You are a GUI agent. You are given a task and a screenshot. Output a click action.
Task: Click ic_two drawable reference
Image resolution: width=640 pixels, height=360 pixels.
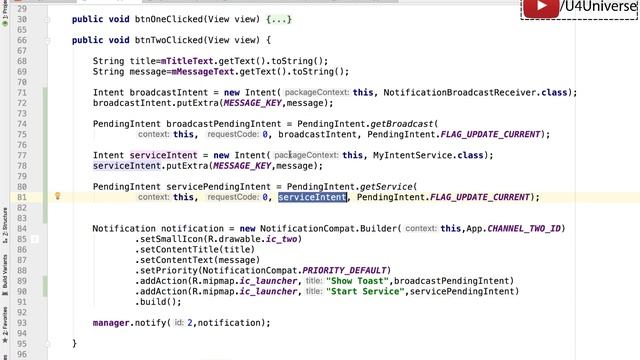[282, 239]
